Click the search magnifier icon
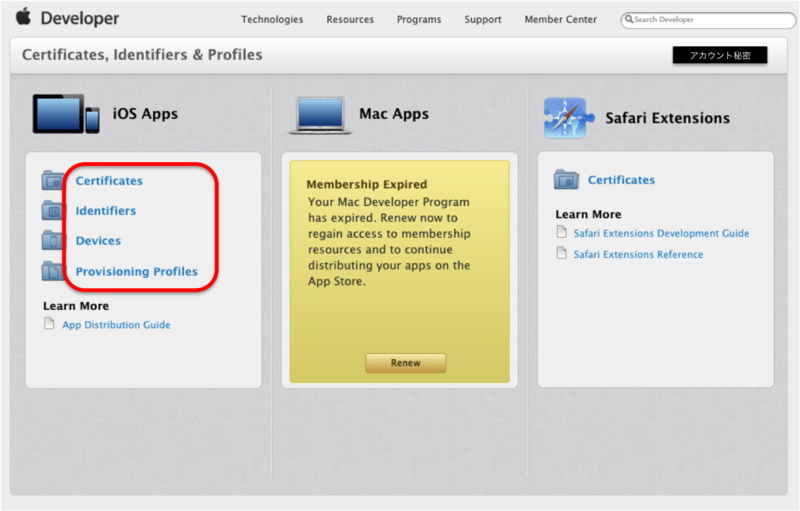 click(629, 19)
